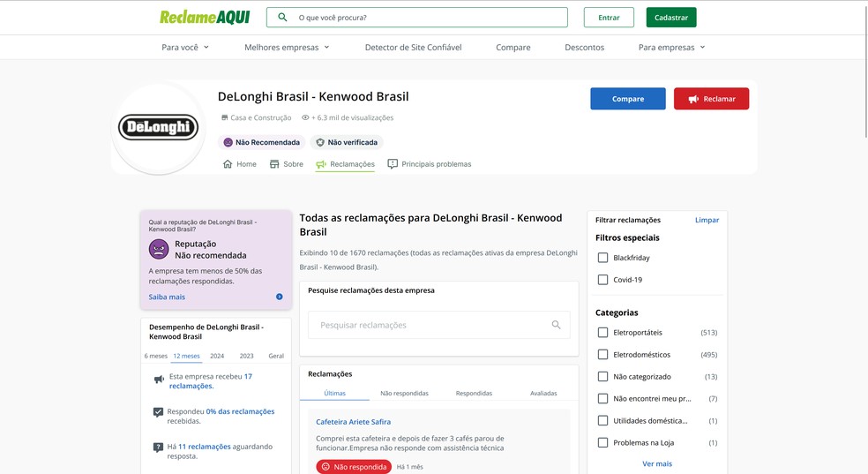Select the Respondidas tab

coord(474,393)
